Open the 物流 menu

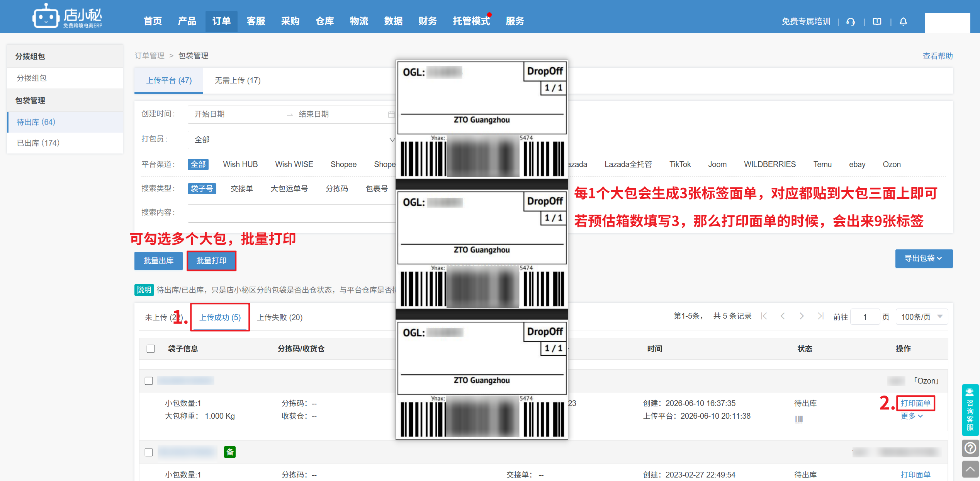tap(359, 21)
